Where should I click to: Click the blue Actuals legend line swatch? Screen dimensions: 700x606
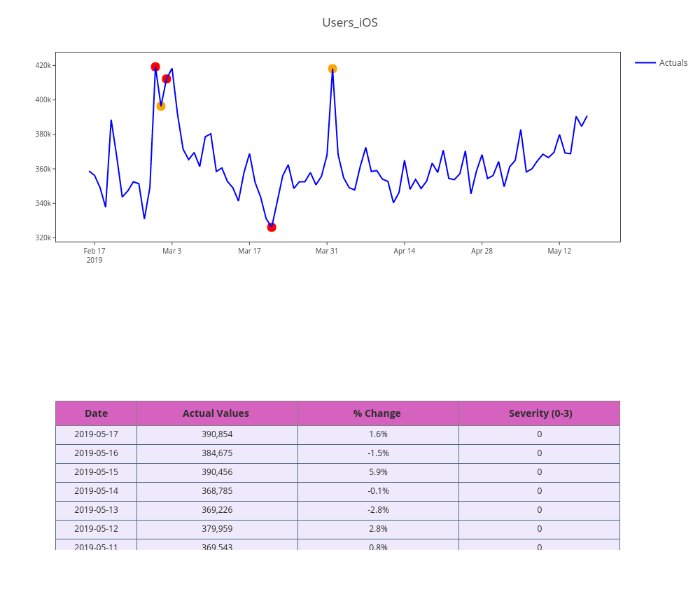[x=645, y=63]
